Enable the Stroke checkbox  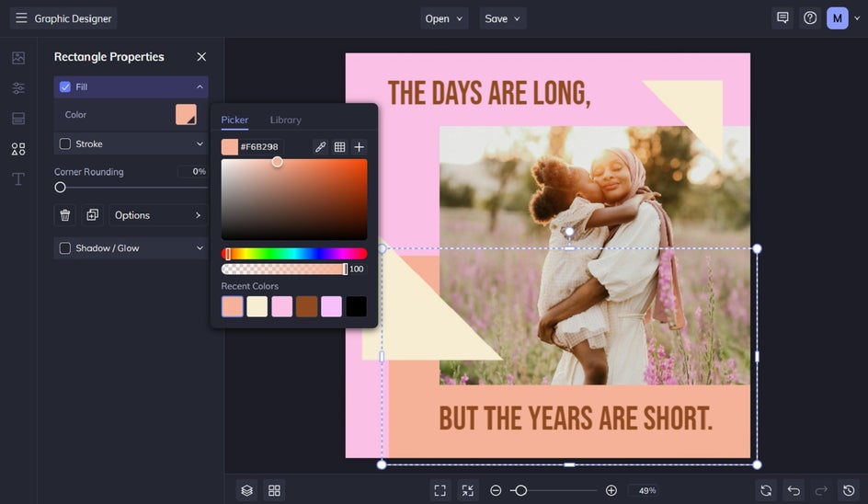tap(65, 143)
